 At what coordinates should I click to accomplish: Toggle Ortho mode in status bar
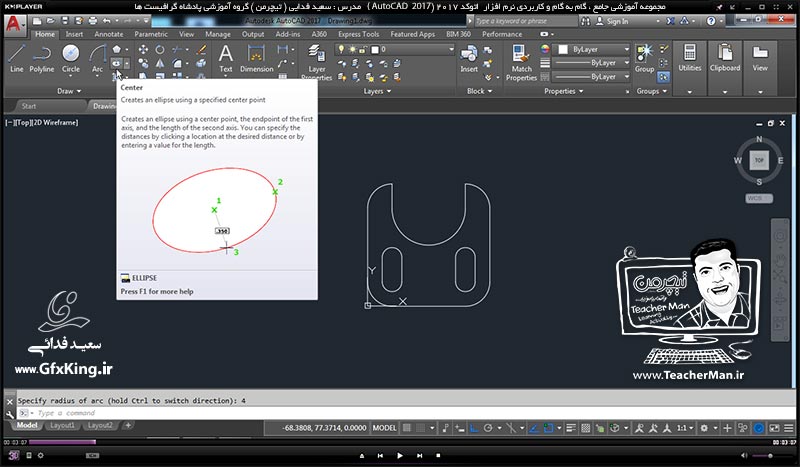[x=474, y=428]
